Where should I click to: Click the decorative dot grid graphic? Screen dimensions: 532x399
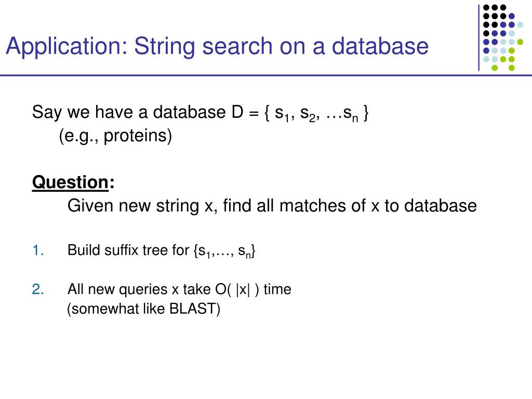coord(503,37)
